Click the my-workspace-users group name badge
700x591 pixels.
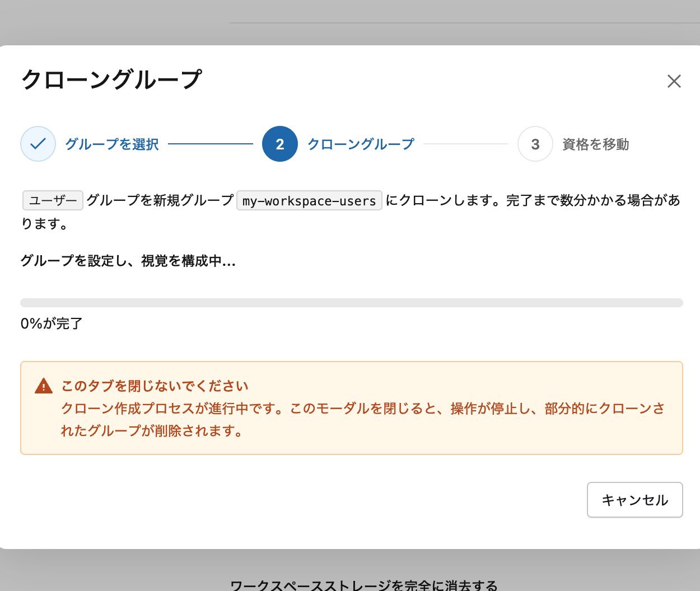tap(309, 200)
